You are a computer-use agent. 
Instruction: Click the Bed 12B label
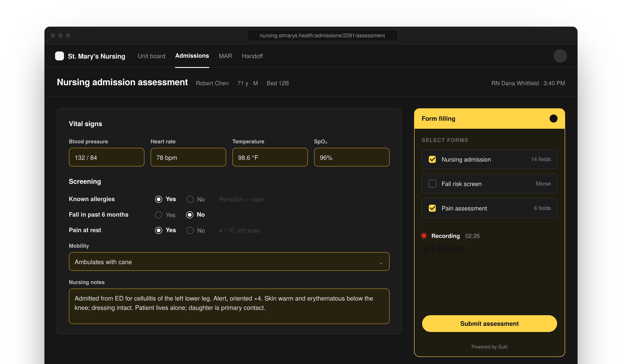pos(278,83)
